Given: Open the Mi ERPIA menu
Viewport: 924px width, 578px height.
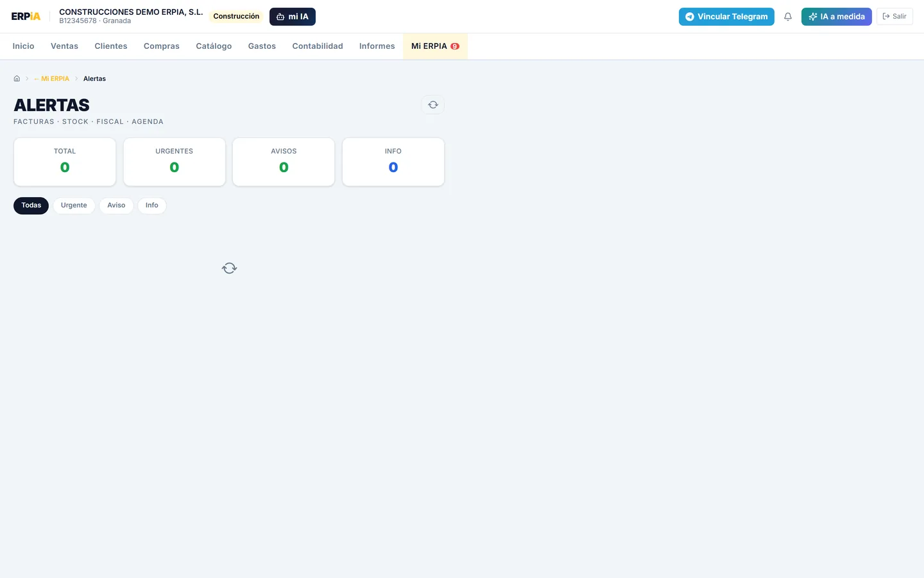Looking at the screenshot, I should pyautogui.click(x=435, y=46).
